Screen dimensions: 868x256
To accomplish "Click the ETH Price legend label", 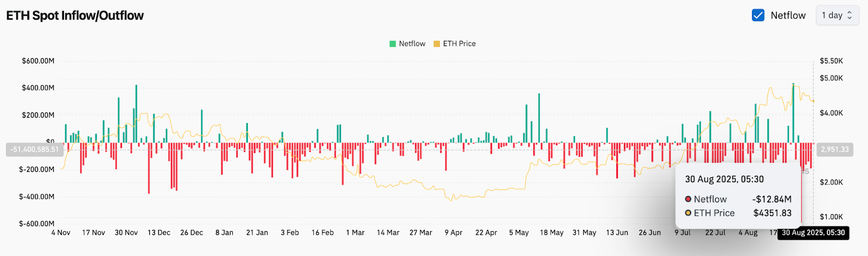I will pyautogui.click(x=459, y=44).
